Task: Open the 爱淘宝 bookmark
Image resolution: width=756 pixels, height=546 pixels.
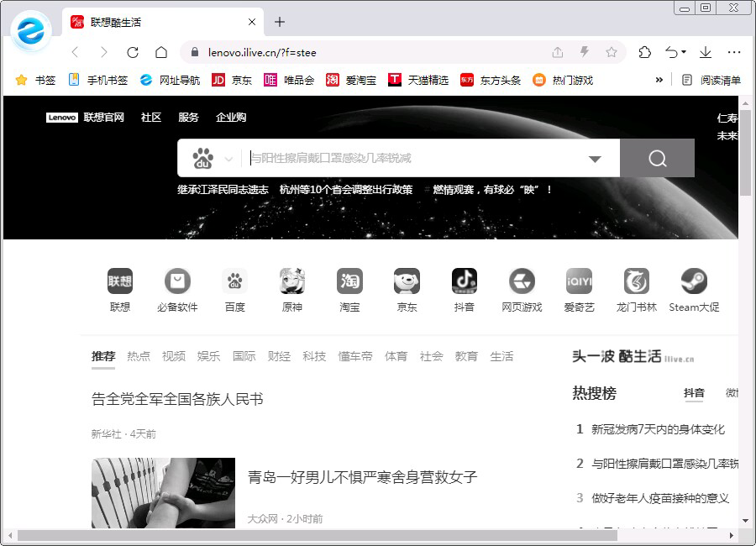Action: click(351, 80)
